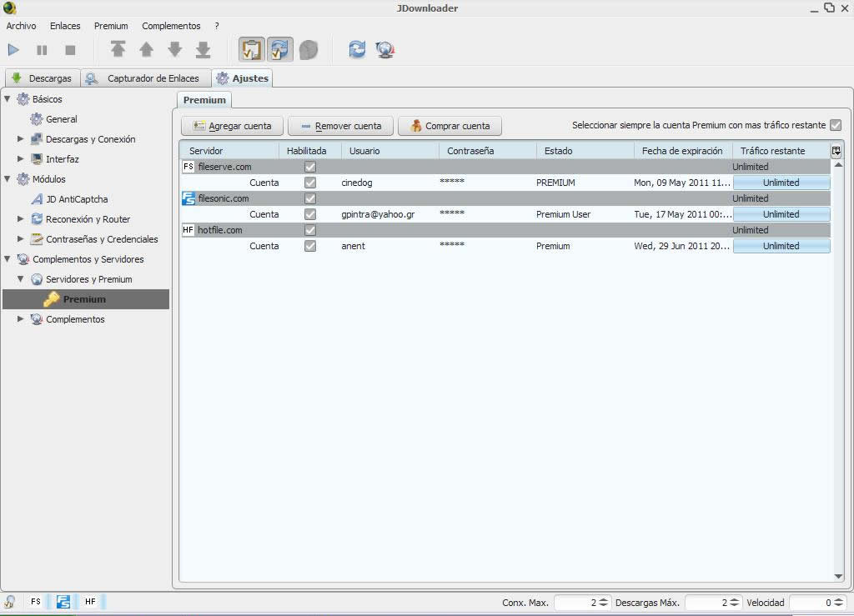Start downloads with the play icon
The height and width of the screenshot is (616, 854).
[13, 50]
